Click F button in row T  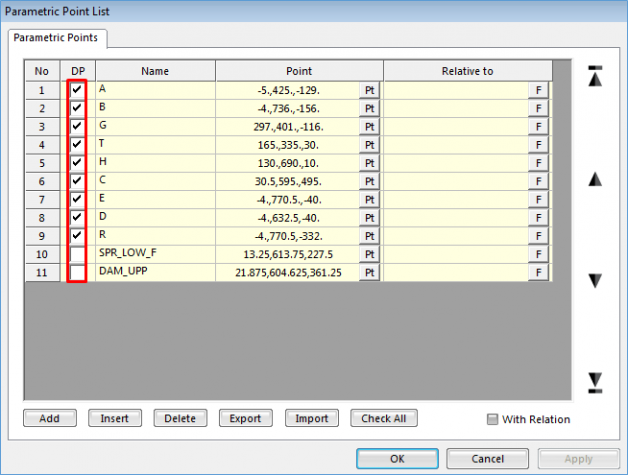pos(538,145)
